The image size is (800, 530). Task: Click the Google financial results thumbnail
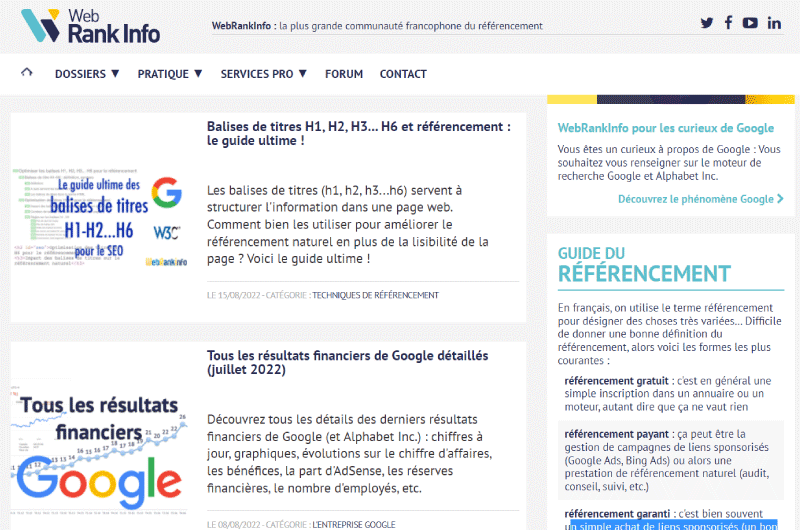pos(99,447)
